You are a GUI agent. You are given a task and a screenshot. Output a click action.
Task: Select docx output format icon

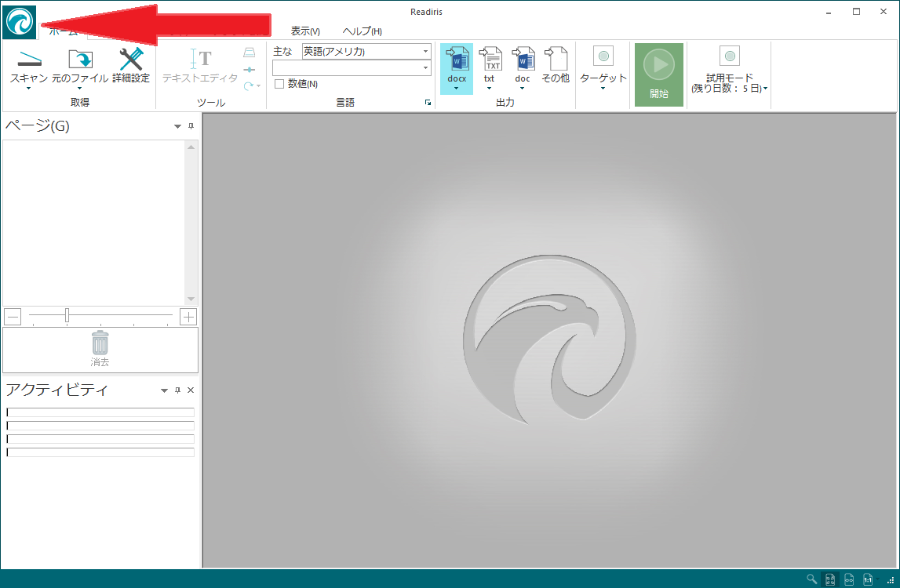click(457, 59)
